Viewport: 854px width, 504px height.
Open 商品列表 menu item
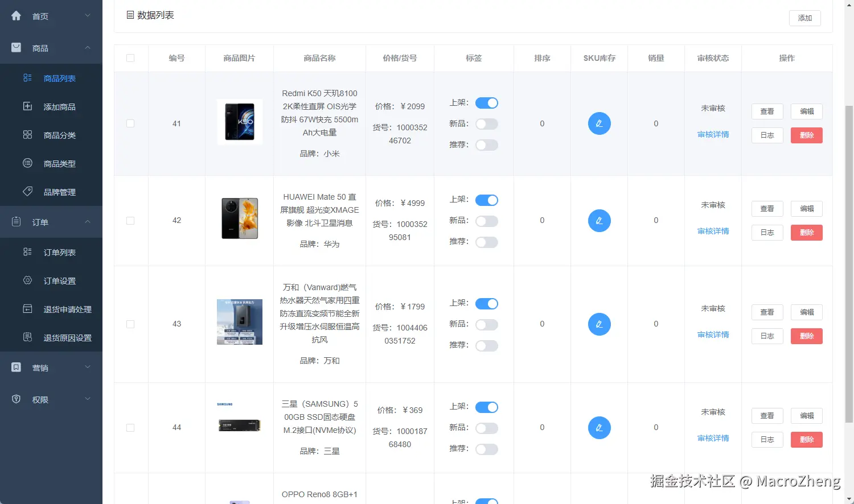point(51,79)
